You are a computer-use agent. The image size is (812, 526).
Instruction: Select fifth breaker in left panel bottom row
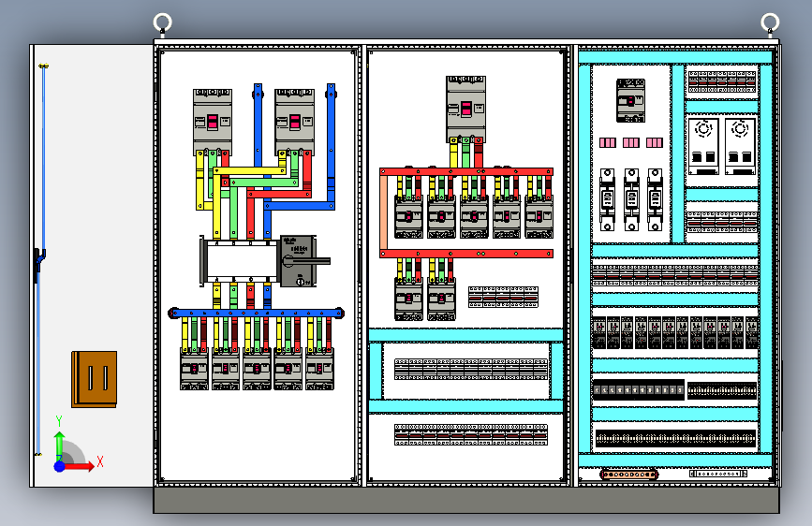click(319, 369)
